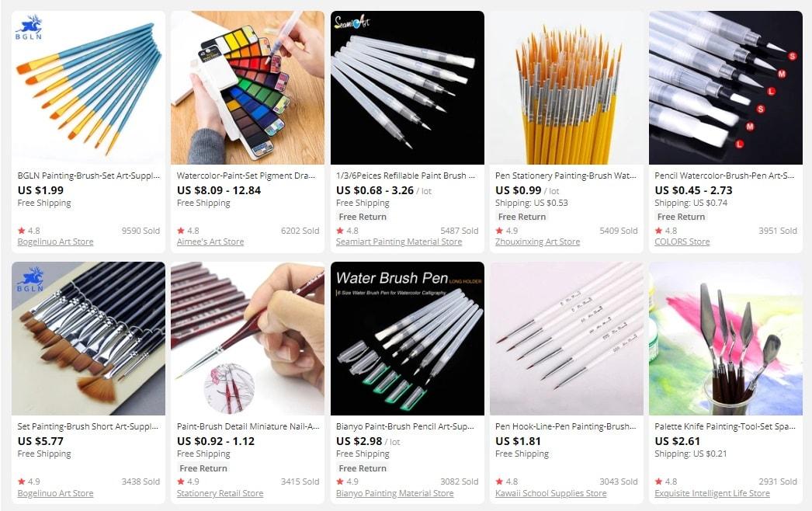View the yellow-handled painting brushes image

coord(567,88)
